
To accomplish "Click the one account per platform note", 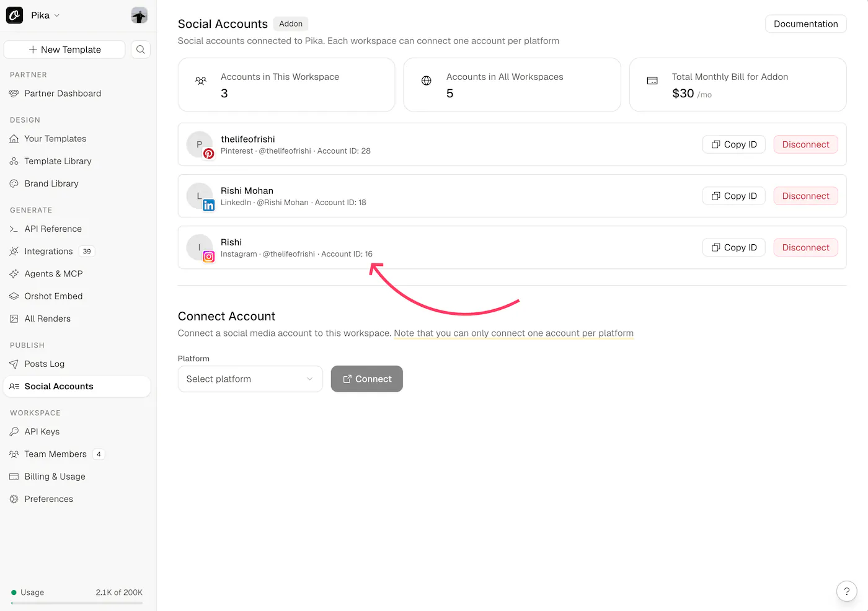I will [513, 333].
